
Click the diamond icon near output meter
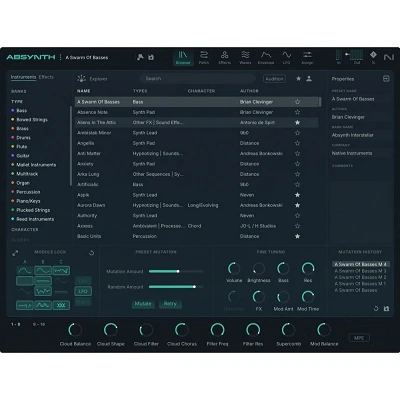tap(373, 55)
